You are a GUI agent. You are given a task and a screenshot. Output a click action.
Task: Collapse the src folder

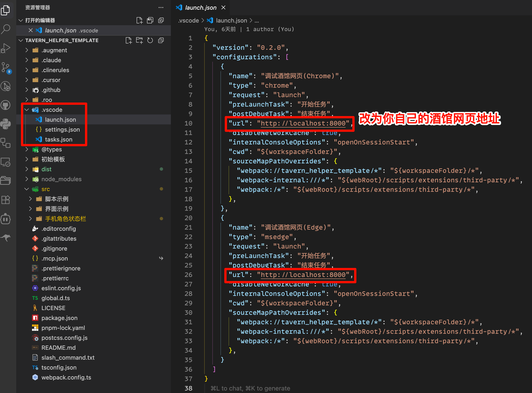coord(94,189)
